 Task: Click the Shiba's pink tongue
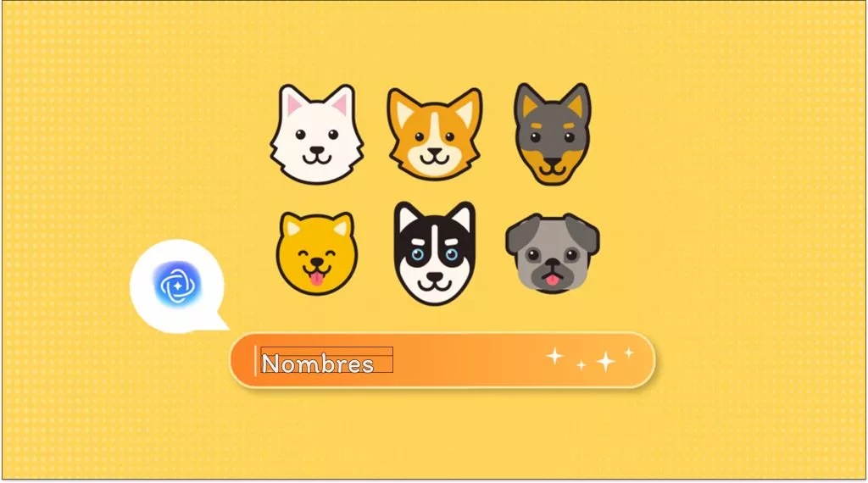(316, 279)
